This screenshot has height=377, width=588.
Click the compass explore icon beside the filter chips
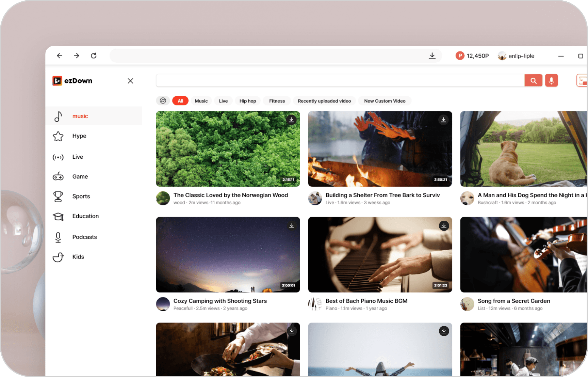(x=163, y=100)
